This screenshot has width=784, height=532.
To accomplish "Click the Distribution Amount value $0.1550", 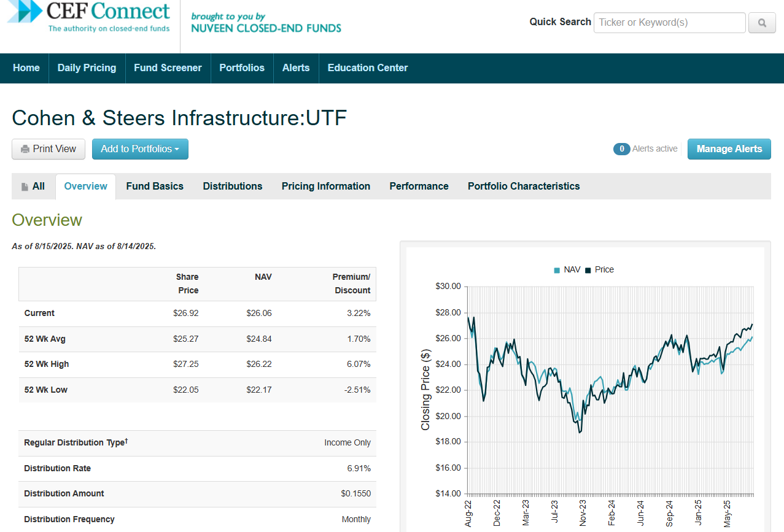I will pos(356,494).
